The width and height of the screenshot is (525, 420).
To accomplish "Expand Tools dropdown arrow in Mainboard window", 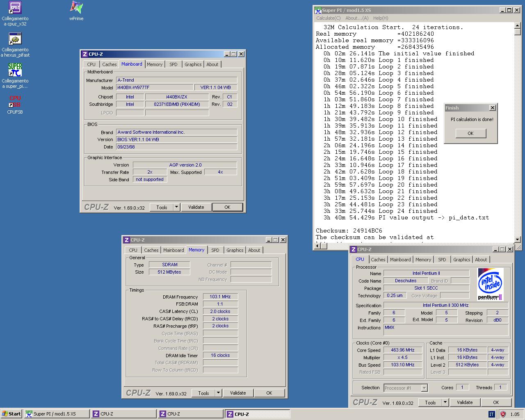I will click(177, 207).
